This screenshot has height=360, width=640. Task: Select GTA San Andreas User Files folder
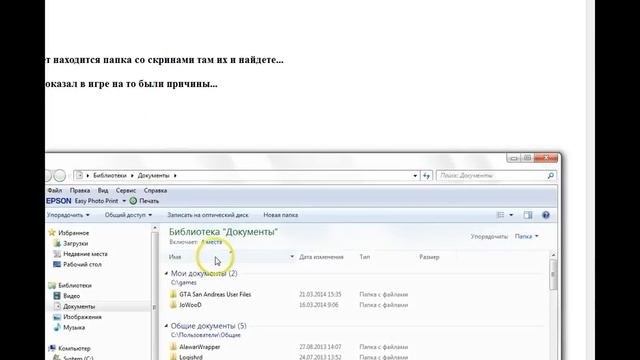(x=215, y=294)
